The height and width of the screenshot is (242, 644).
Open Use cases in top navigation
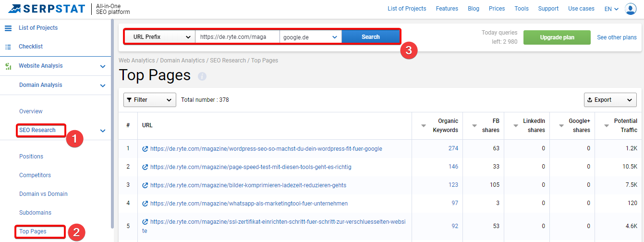[581, 9]
